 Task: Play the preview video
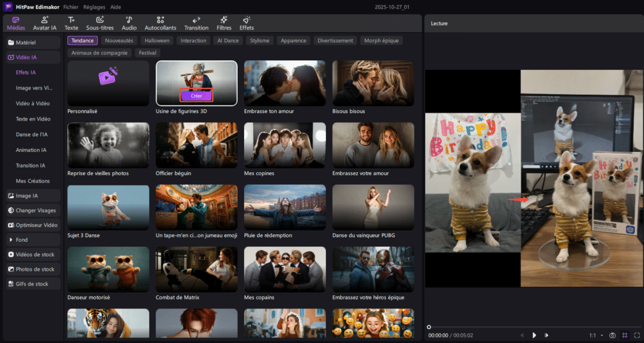pyautogui.click(x=534, y=335)
